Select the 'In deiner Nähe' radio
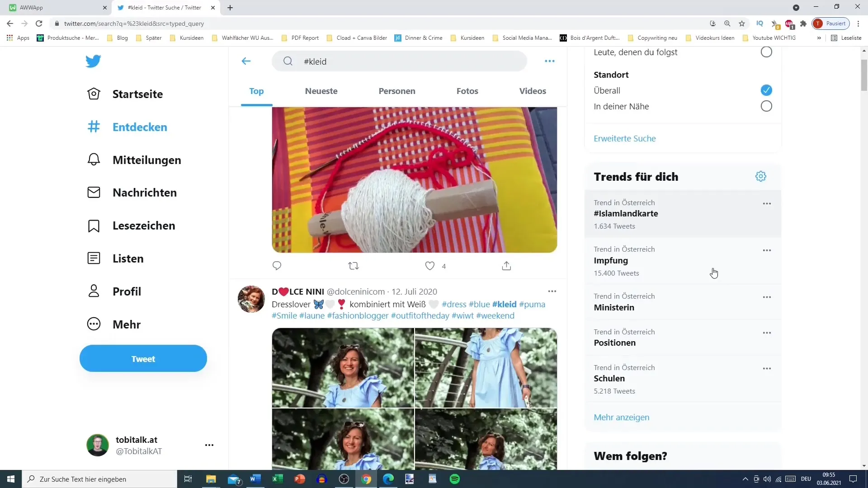 [766, 106]
